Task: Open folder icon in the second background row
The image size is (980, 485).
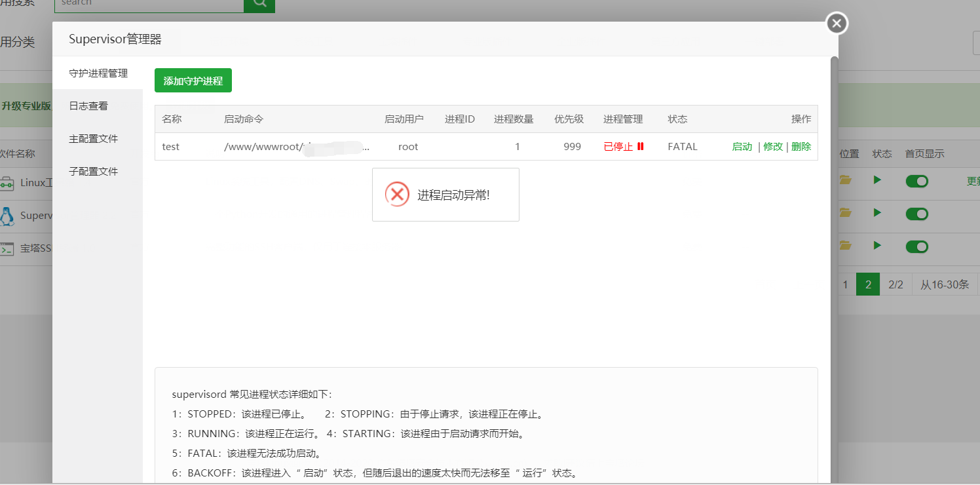Action: click(846, 212)
